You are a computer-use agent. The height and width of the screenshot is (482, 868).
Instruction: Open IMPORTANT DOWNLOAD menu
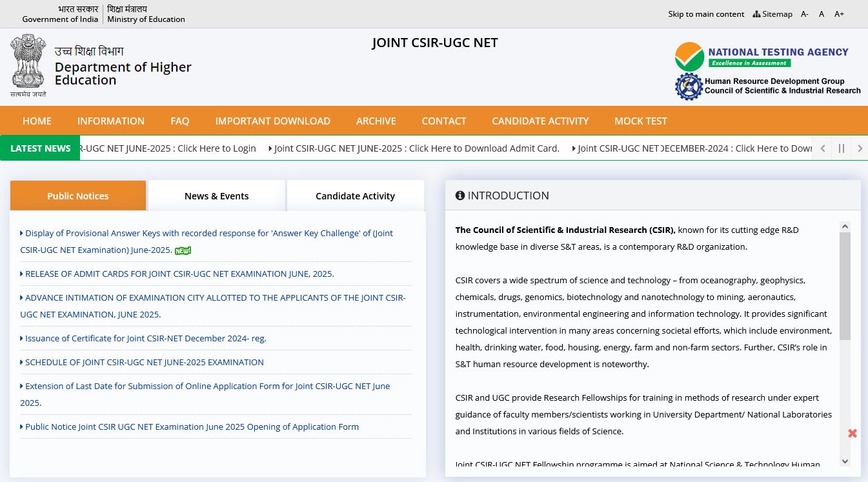pyautogui.click(x=273, y=121)
